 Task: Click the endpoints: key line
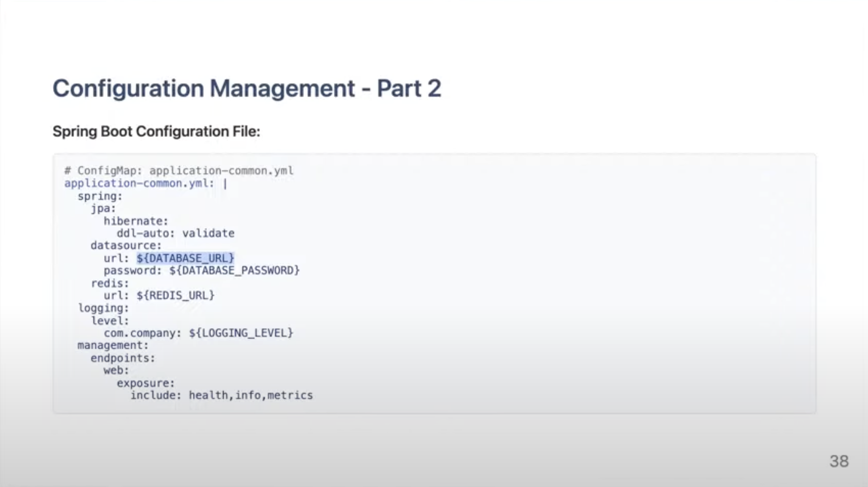click(123, 358)
